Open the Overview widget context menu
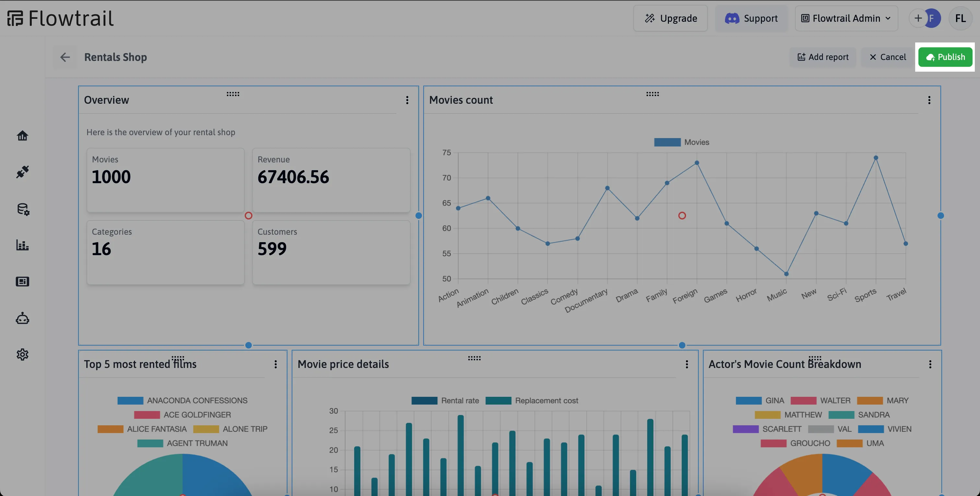 coord(407,100)
